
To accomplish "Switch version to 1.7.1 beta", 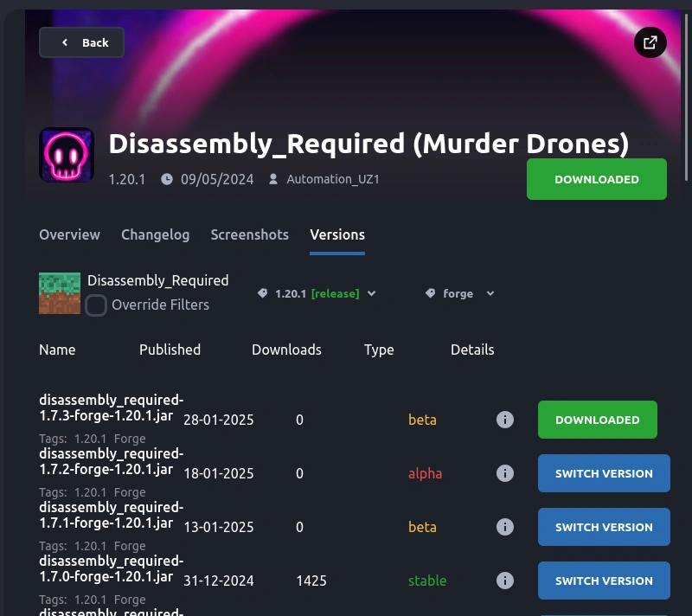I will click(604, 527).
